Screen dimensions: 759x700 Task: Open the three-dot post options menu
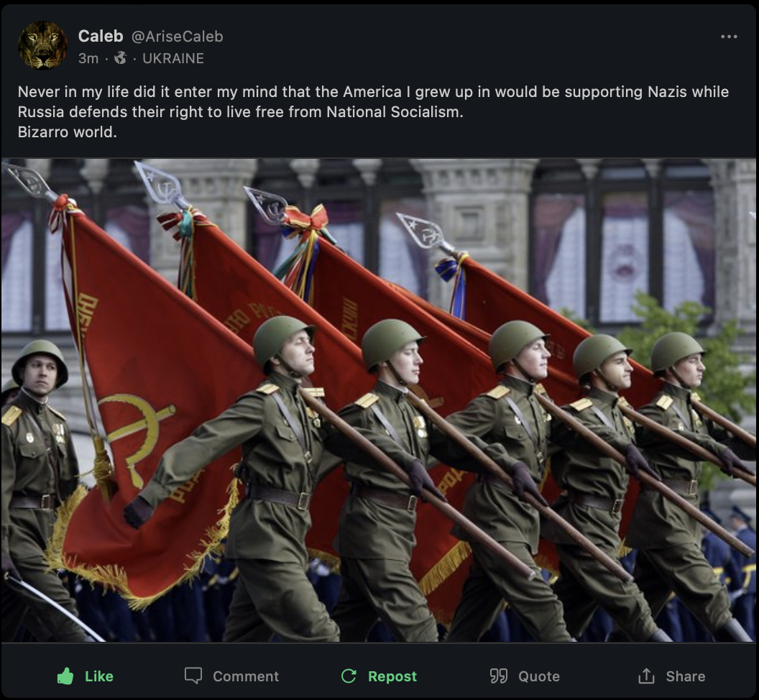tap(729, 37)
